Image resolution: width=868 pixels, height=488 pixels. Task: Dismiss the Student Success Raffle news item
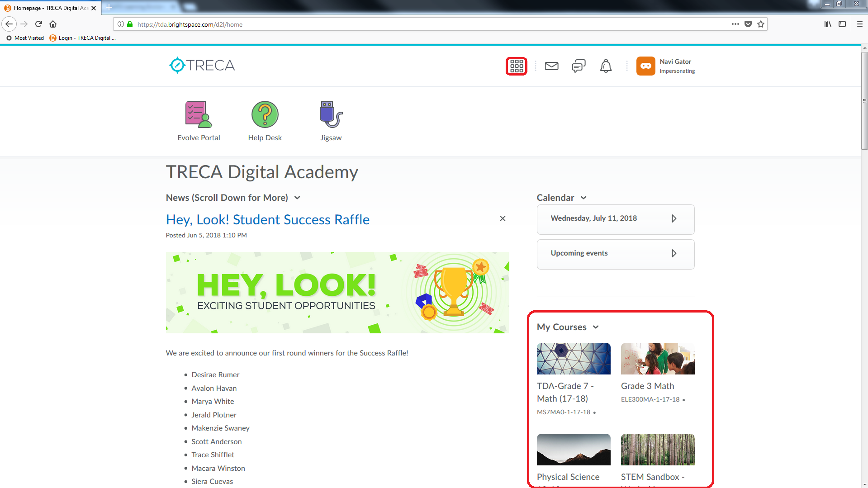pyautogui.click(x=503, y=218)
